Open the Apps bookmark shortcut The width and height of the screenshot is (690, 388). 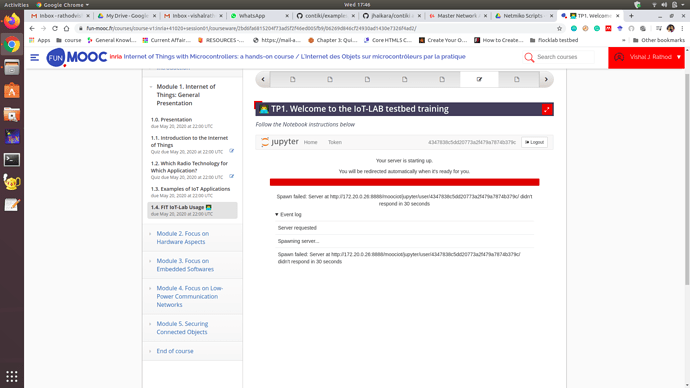[x=40, y=40]
